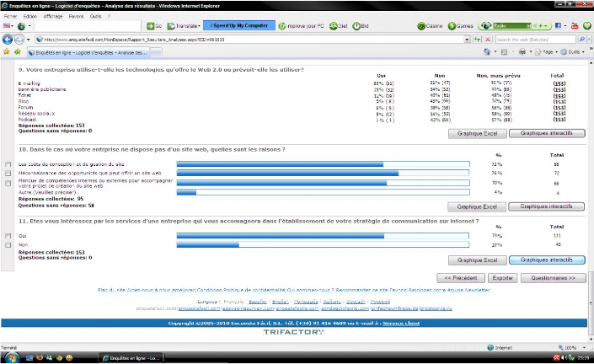Click the Speed Up My Computer banner

click(240, 25)
